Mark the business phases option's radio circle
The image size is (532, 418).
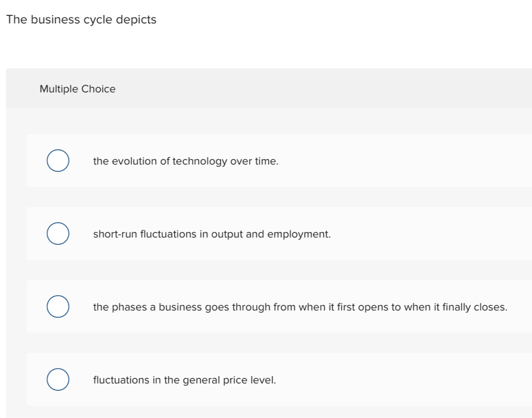point(57,307)
